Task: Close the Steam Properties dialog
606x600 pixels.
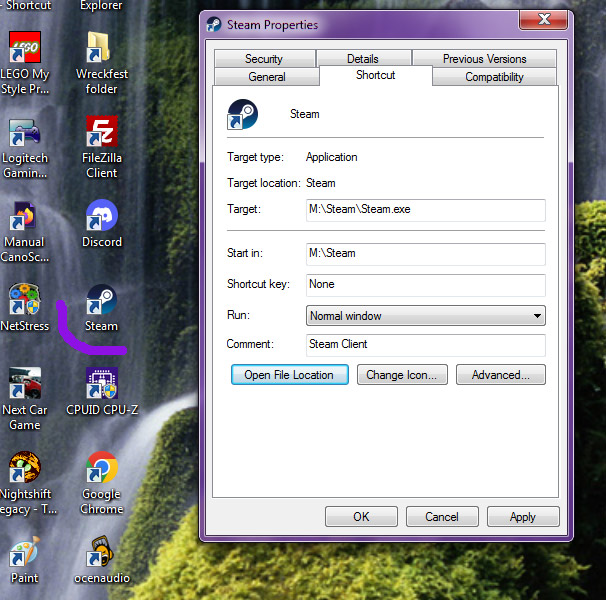Action: tap(544, 19)
